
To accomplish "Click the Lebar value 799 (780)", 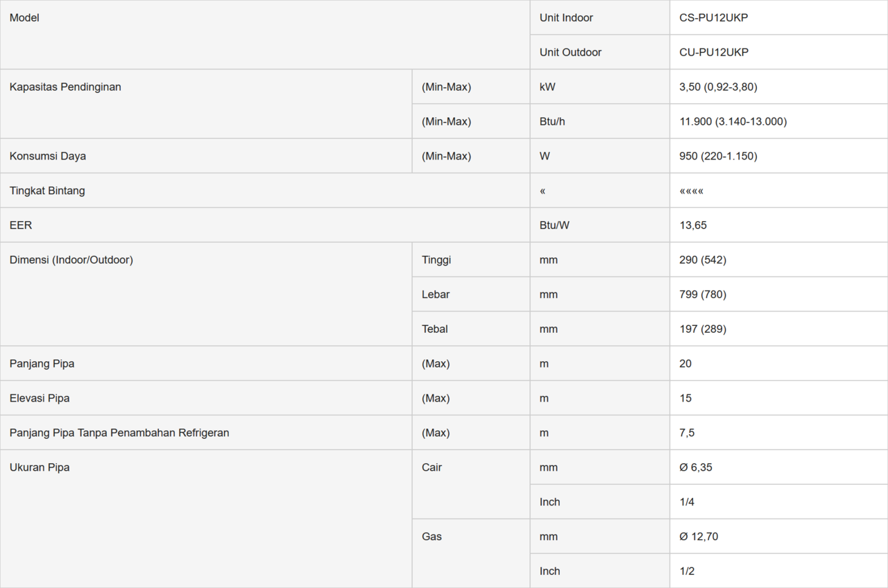I will click(x=703, y=295).
